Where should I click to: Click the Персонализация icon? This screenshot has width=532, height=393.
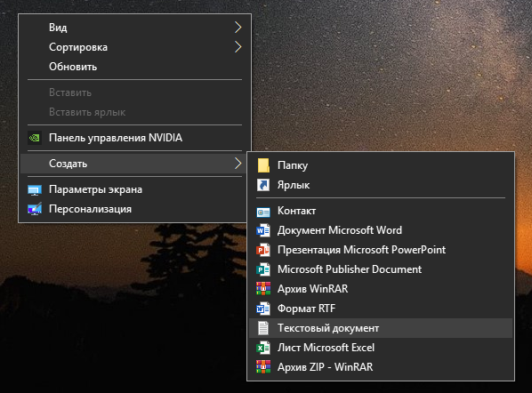[x=35, y=209]
